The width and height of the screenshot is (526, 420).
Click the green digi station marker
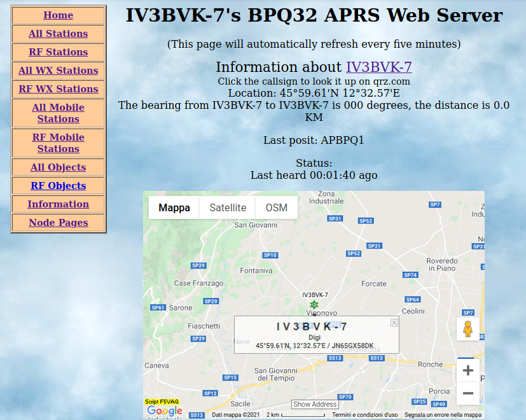pos(314,305)
